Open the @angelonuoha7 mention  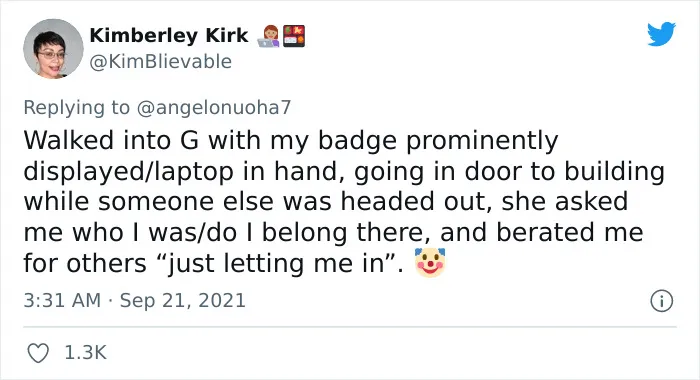click(214, 108)
